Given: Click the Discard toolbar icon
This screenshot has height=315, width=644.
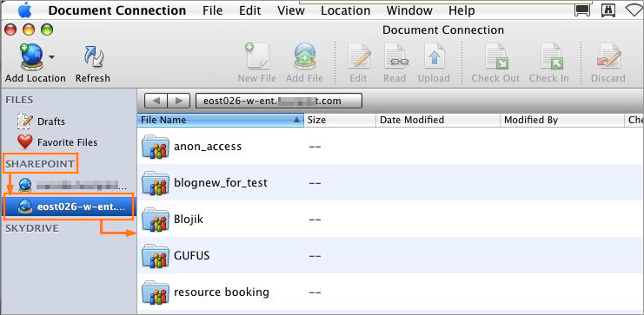Looking at the screenshot, I should [x=608, y=56].
